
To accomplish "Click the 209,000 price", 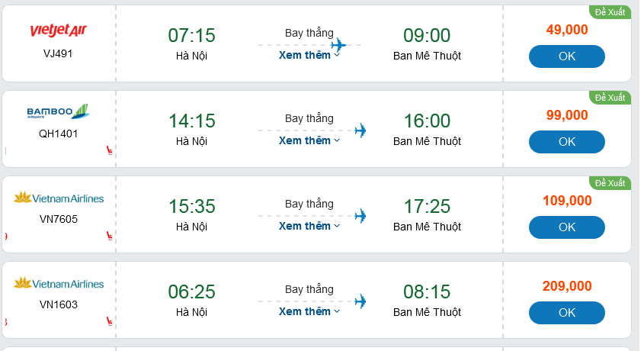I will click(x=567, y=286).
